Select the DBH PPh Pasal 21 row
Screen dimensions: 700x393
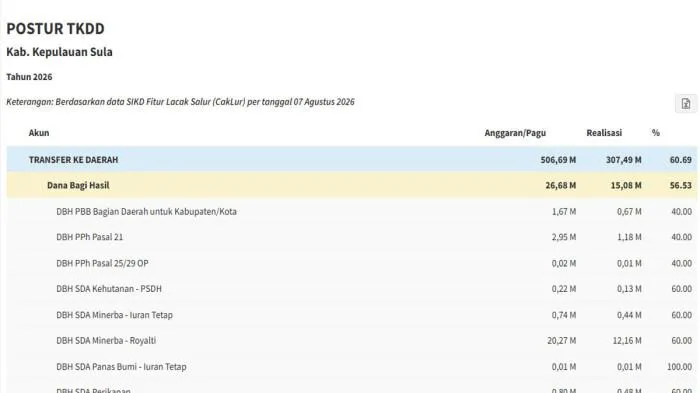point(352,237)
